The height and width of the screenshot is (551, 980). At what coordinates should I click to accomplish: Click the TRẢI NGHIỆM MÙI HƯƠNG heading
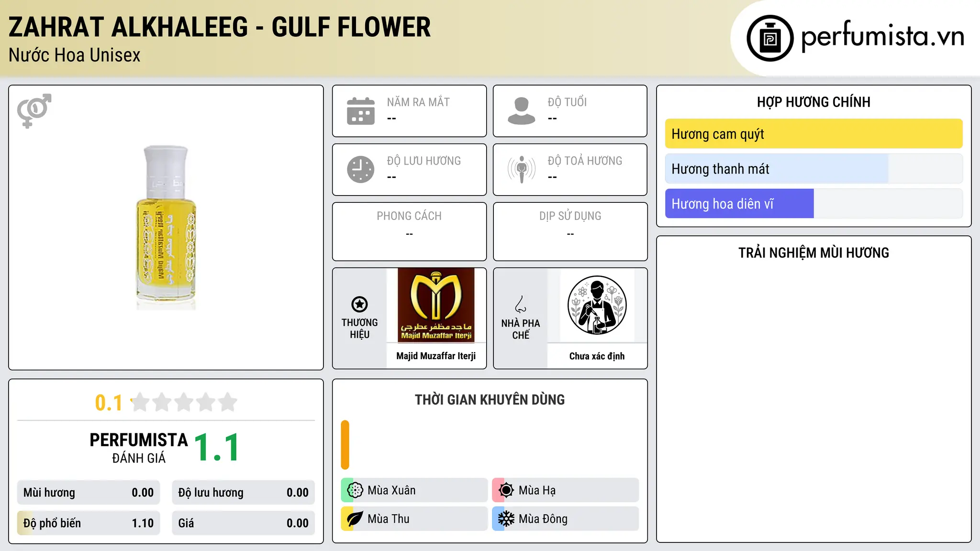pyautogui.click(x=813, y=253)
